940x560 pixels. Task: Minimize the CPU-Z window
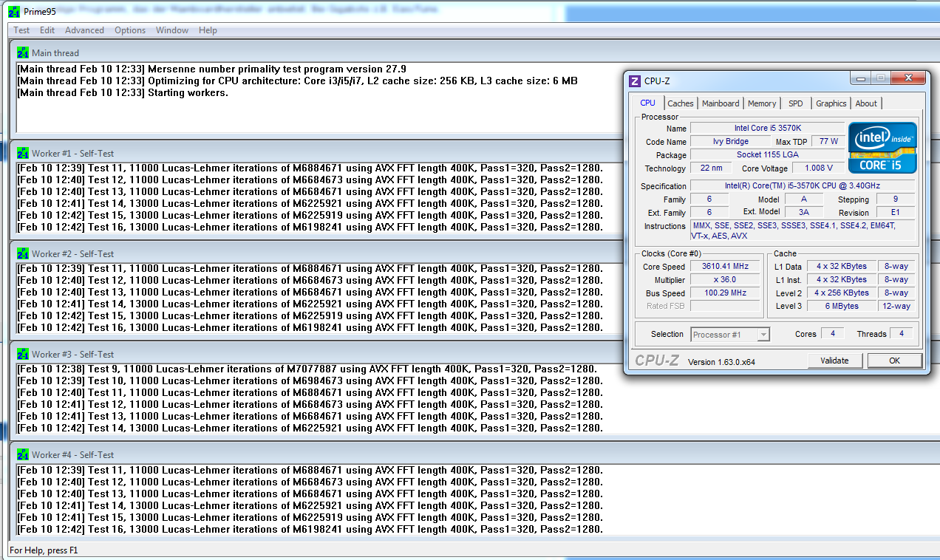pyautogui.click(x=860, y=78)
